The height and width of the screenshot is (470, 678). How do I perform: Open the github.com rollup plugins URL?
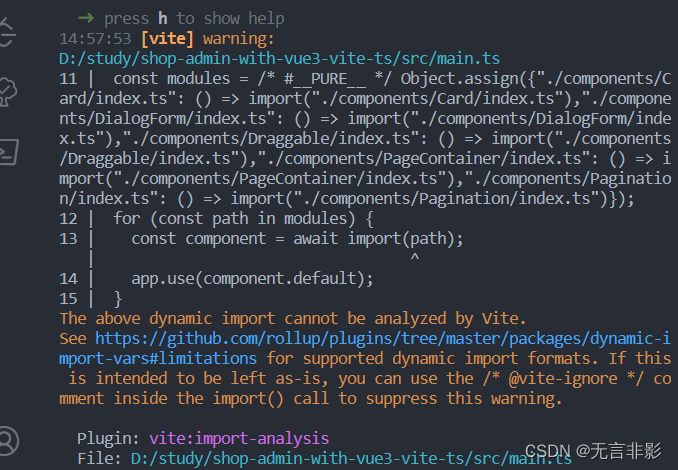pyautogui.click(x=383, y=339)
